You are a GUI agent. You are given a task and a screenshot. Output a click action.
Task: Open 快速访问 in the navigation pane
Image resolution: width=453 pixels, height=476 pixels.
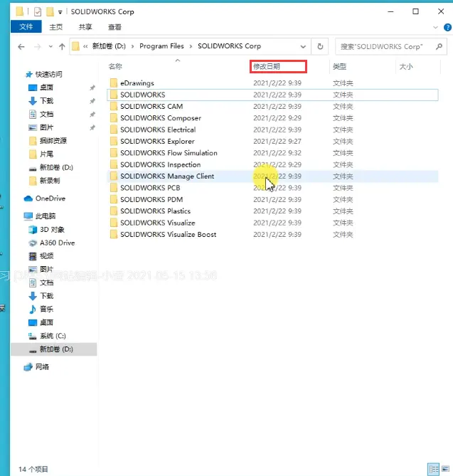48,75
